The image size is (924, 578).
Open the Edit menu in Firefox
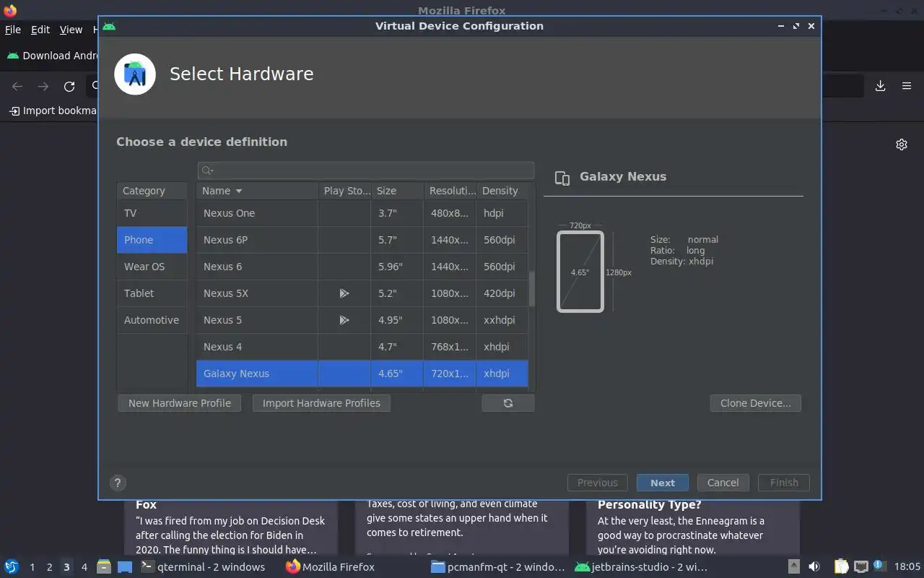pyautogui.click(x=40, y=30)
